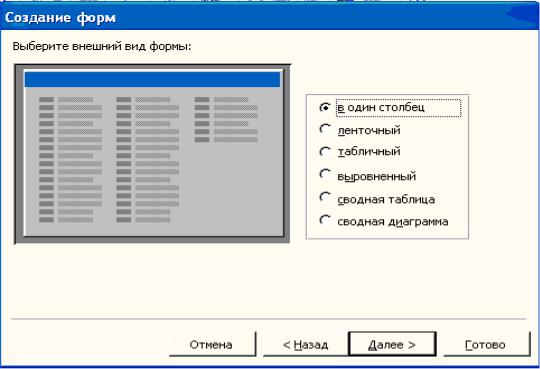Click the blue header bar inside preview
Screen dimensions: 540x369
point(152,80)
